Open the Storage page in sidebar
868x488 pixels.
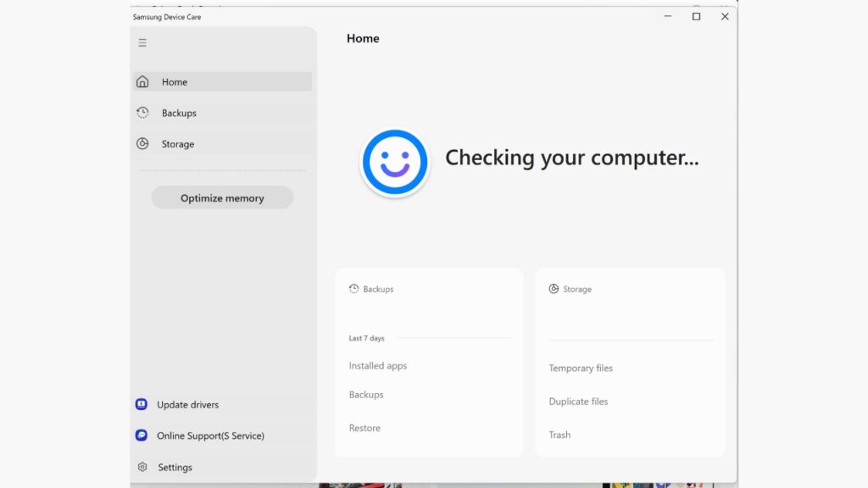point(223,144)
